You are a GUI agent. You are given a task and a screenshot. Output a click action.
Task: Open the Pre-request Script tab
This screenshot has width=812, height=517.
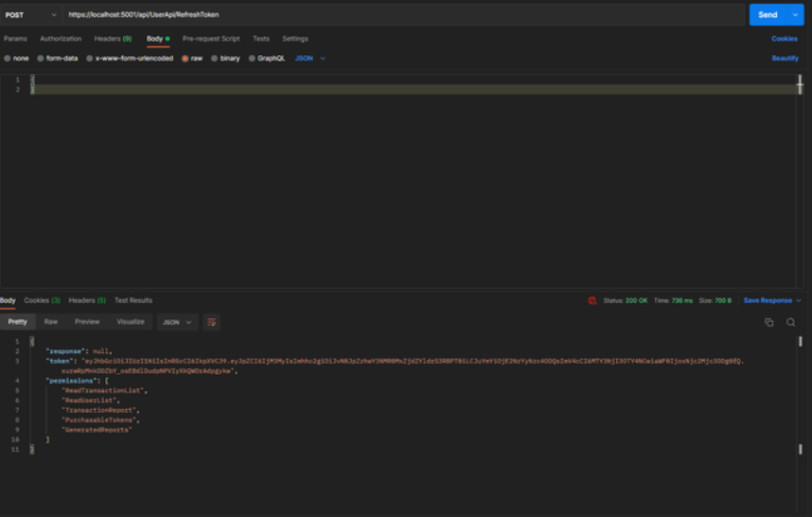coord(211,39)
